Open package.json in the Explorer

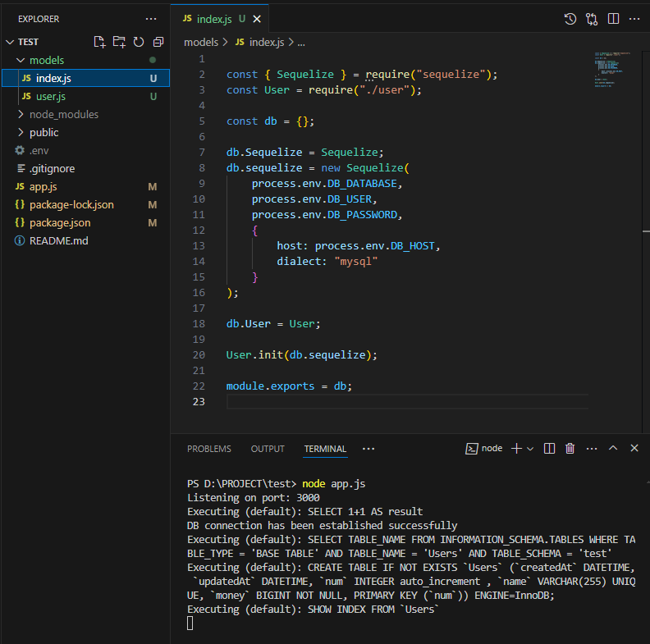click(x=59, y=222)
